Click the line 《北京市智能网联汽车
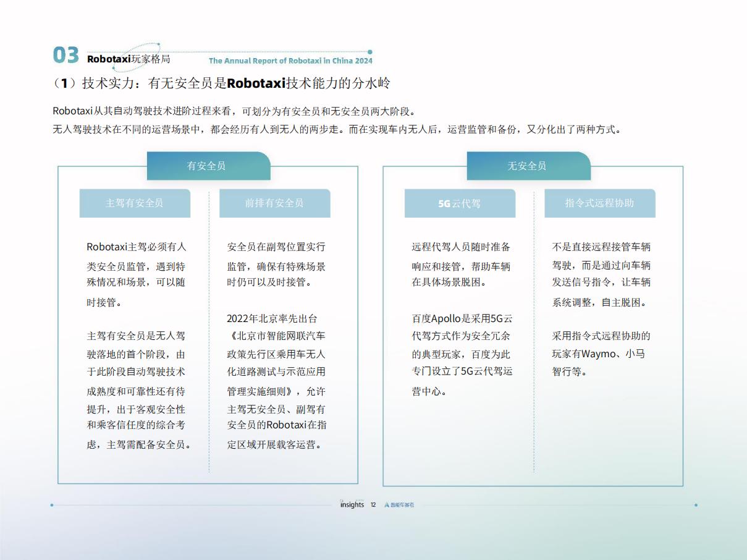The image size is (747, 560). (x=276, y=336)
